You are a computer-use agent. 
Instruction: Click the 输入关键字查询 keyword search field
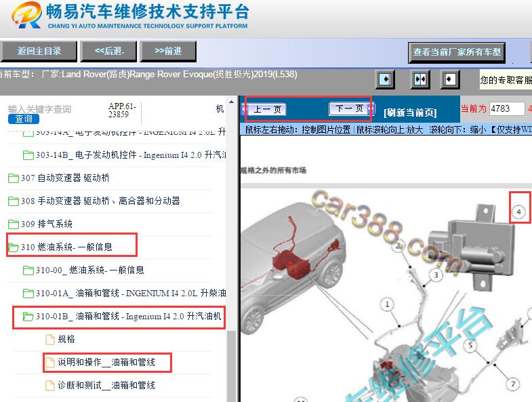click(40, 109)
